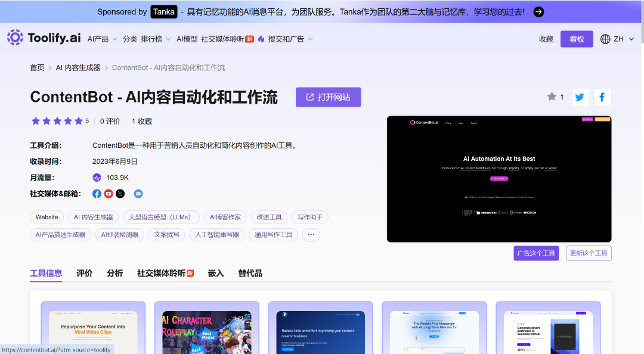Click the 更新这个工具 button
Image resolution: width=644 pixels, height=354 pixels.
pyautogui.click(x=589, y=253)
